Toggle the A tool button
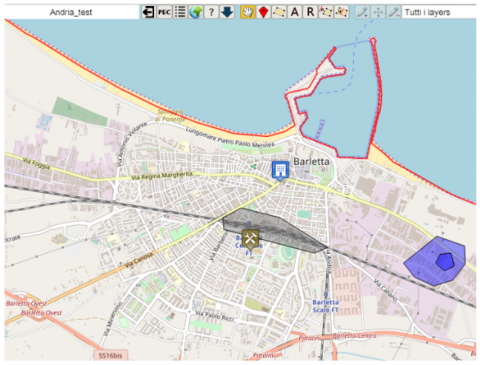480x365 pixels. (x=295, y=12)
